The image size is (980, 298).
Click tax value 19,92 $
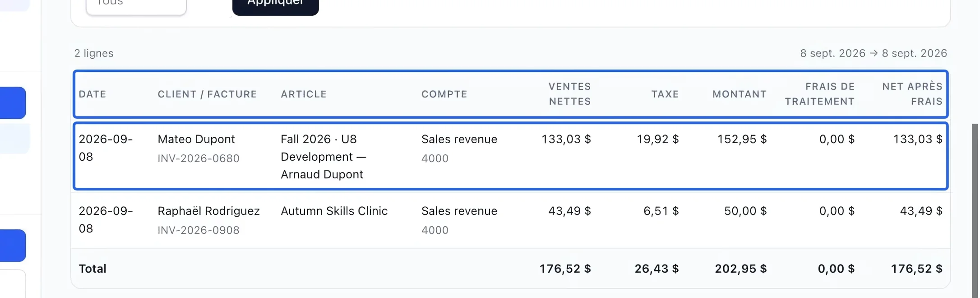[x=657, y=139]
